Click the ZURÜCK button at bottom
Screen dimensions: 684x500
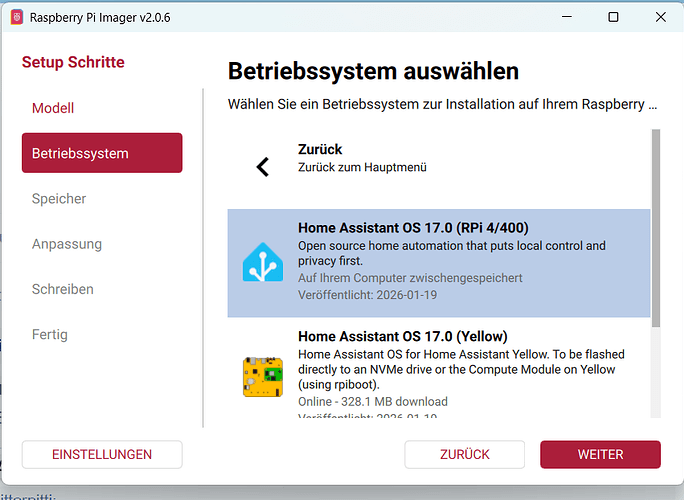click(465, 455)
